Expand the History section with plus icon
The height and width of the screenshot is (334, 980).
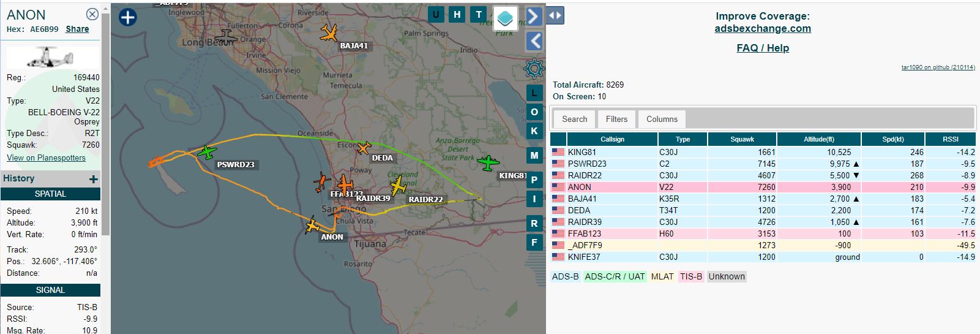[93, 179]
